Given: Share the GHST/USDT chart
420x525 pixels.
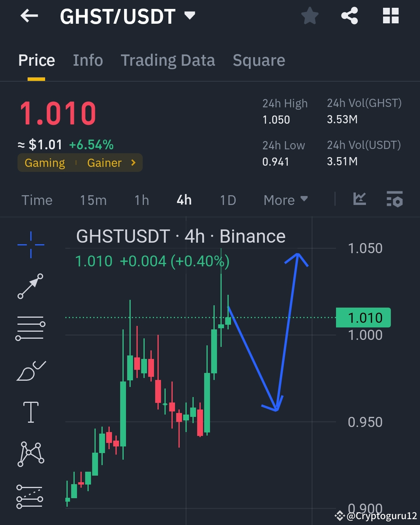Looking at the screenshot, I should [349, 16].
